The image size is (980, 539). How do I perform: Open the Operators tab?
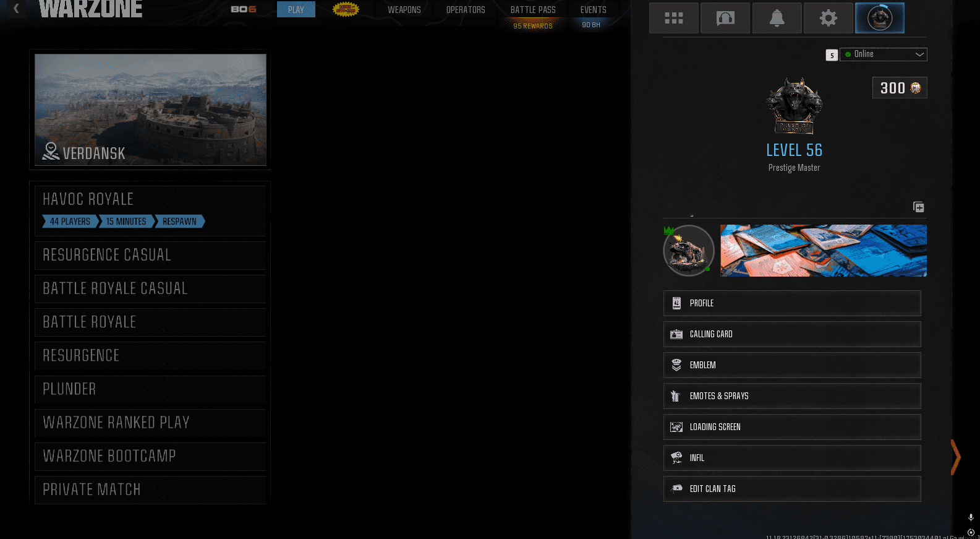tap(466, 10)
